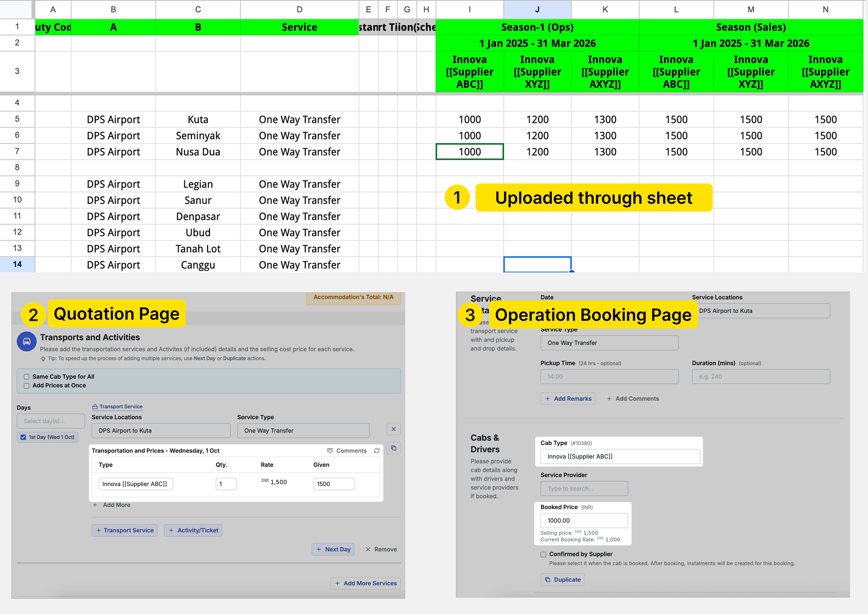Click the Transport Service print icon above Service Locations
The height and width of the screenshot is (614, 868).
(x=95, y=406)
